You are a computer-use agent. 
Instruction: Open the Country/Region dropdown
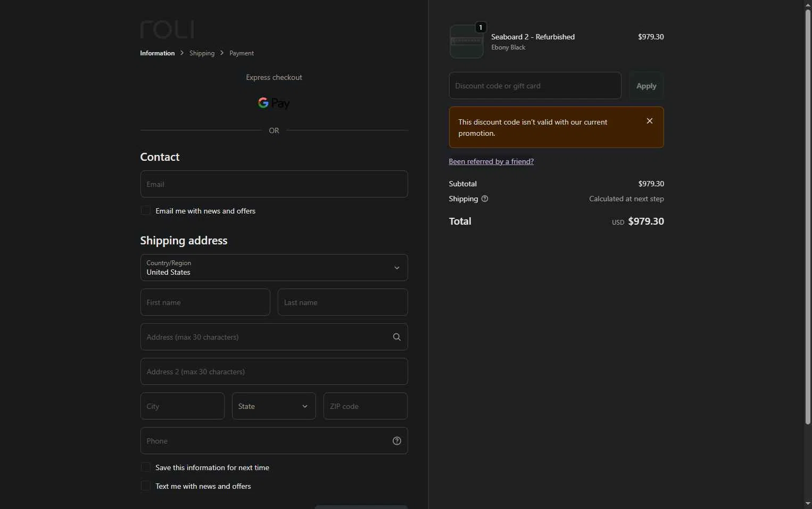pyautogui.click(x=274, y=268)
